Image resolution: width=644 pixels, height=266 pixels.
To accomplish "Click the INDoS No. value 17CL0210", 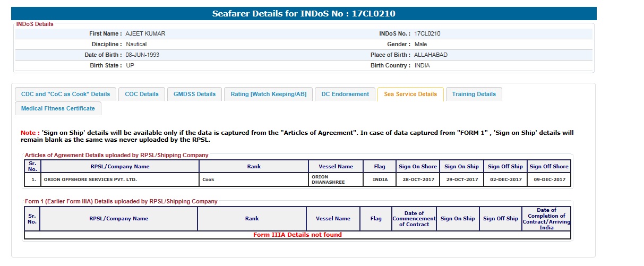I will pyautogui.click(x=427, y=33).
